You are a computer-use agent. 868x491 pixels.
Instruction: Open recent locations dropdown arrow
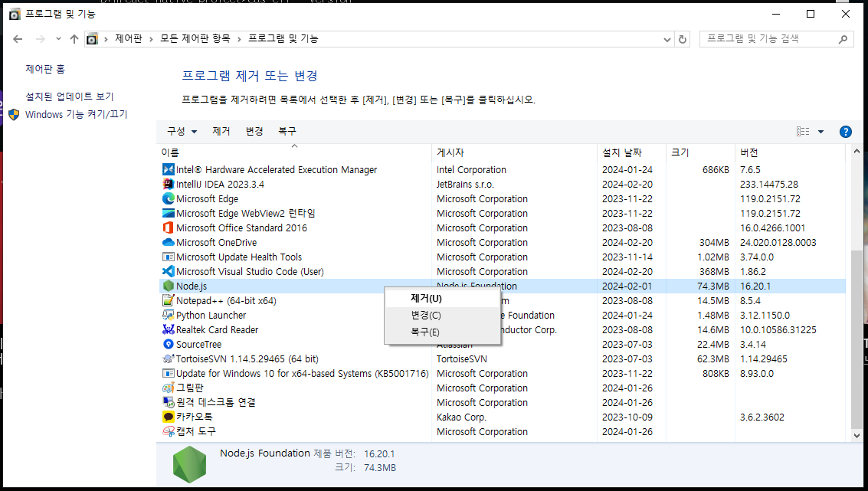pos(58,39)
